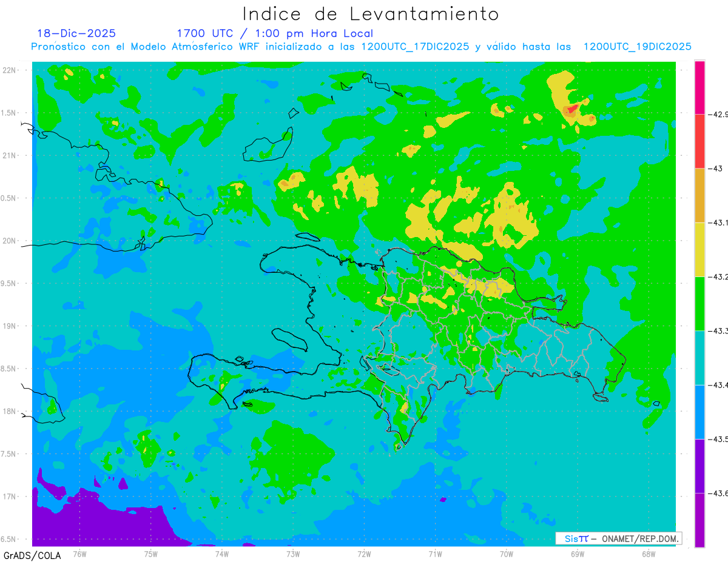Screen dimensions: 728x562
Task: Pick the yellow segment of the color bar
Action: tap(699, 249)
